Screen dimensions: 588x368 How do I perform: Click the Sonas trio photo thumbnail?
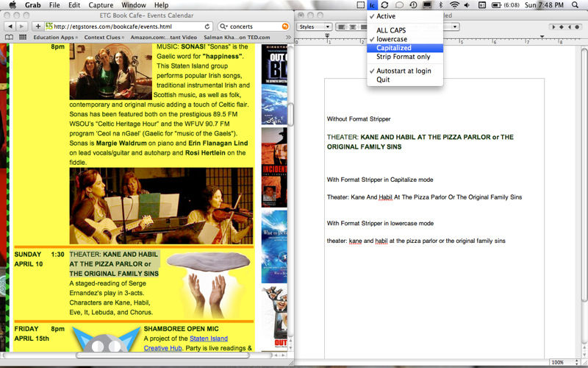pyautogui.click(x=111, y=71)
